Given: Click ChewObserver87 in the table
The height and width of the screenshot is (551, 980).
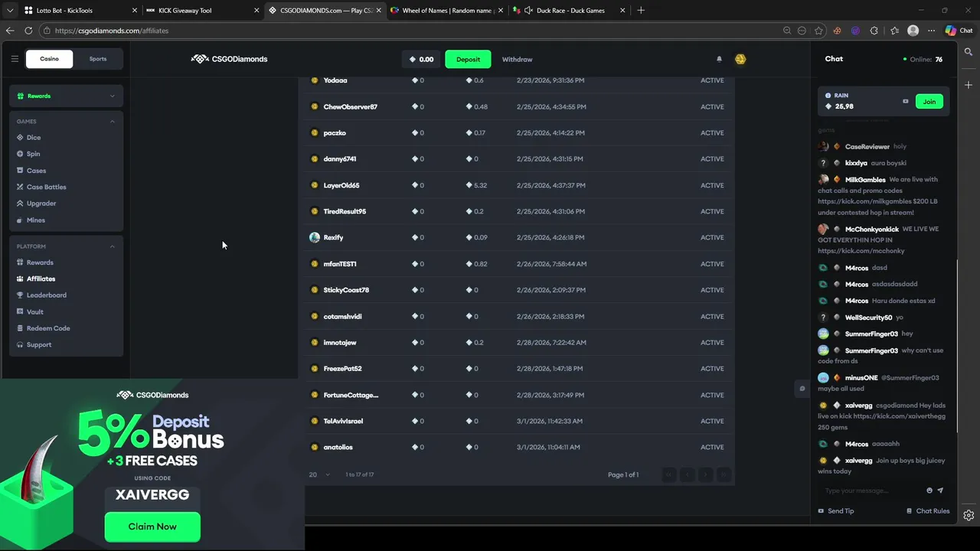Looking at the screenshot, I should 350,106.
